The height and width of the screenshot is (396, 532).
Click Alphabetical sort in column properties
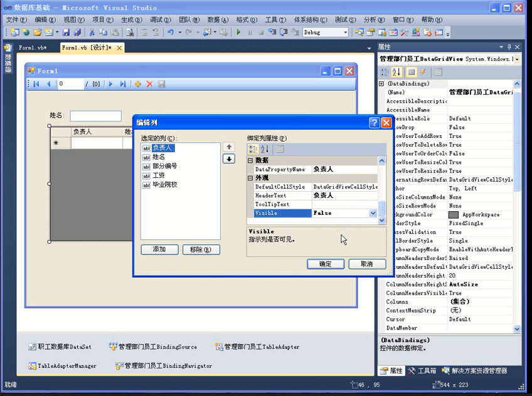tap(265, 149)
